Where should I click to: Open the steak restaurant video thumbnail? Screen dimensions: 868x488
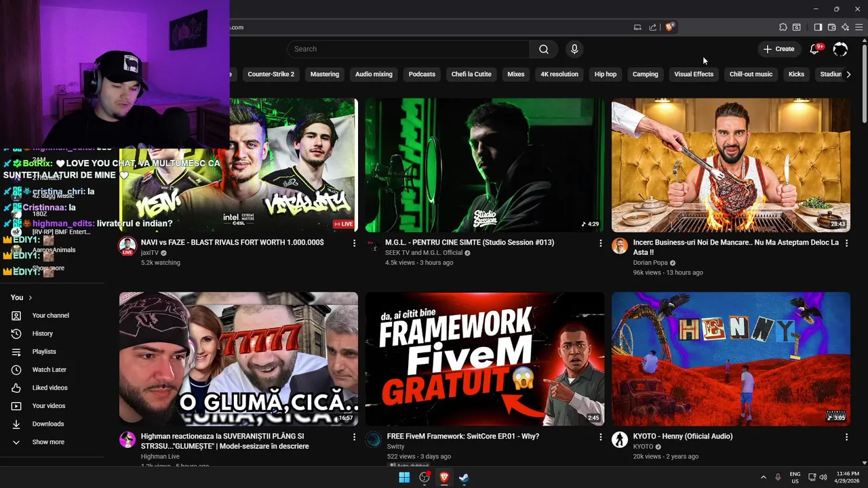pyautogui.click(x=731, y=165)
